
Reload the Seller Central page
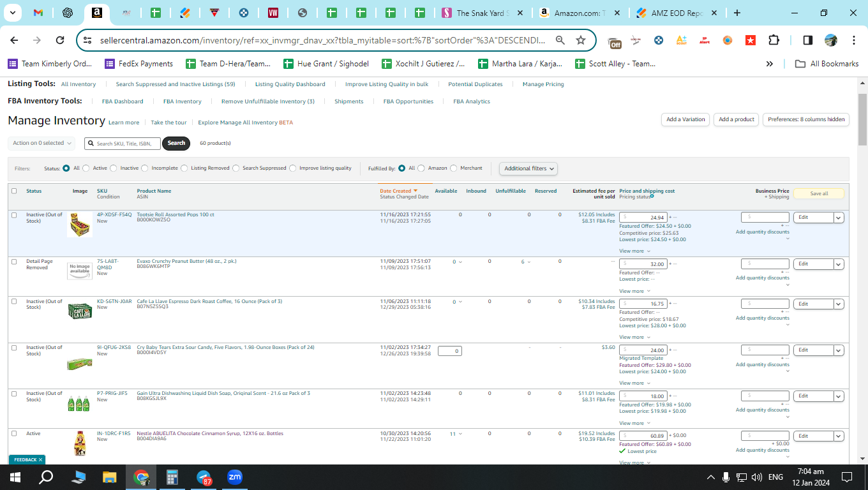pos(60,40)
